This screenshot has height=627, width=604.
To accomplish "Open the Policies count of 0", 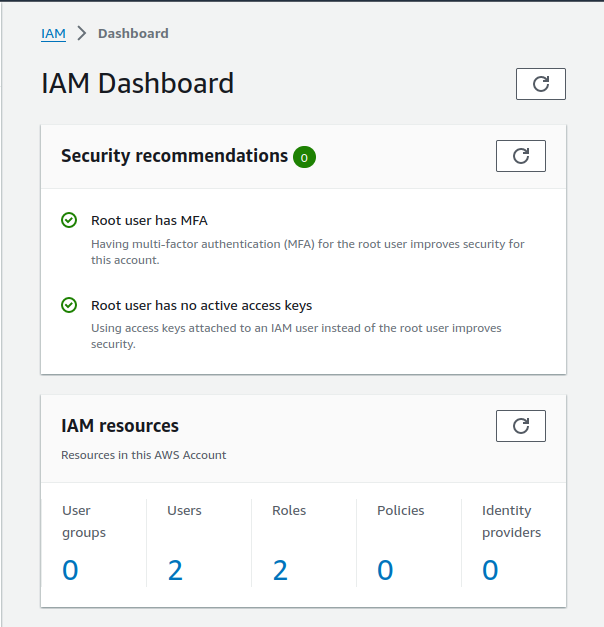I will (x=385, y=570).
